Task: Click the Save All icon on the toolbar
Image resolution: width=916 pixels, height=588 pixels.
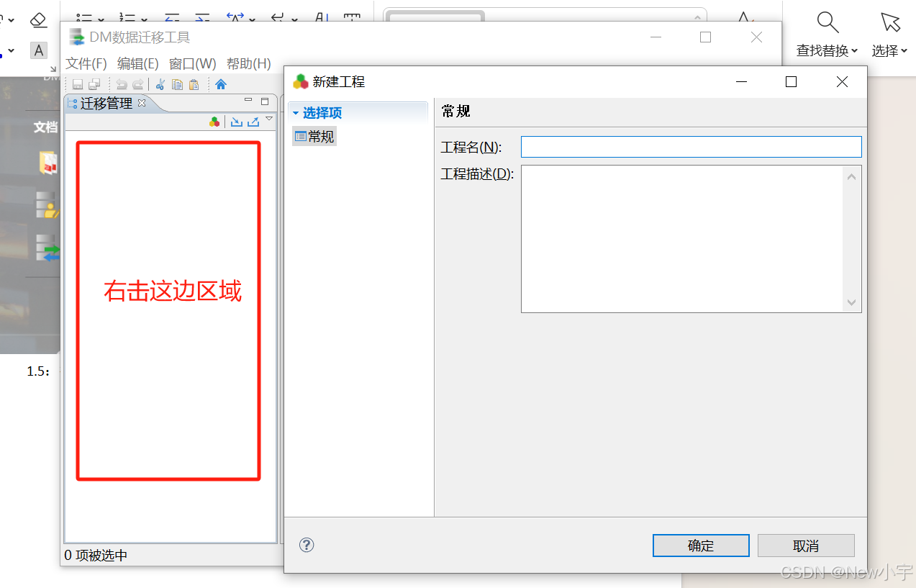Action: click(94, 83)
